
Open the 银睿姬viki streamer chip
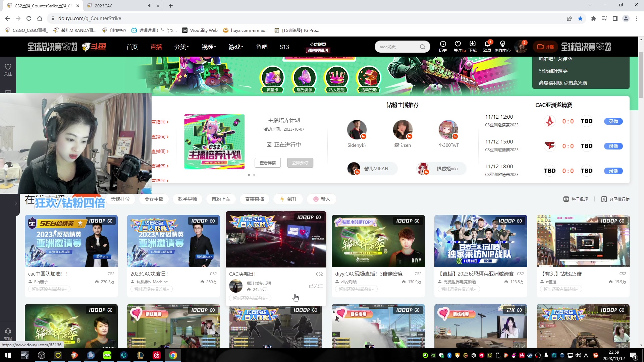(441, 169)
